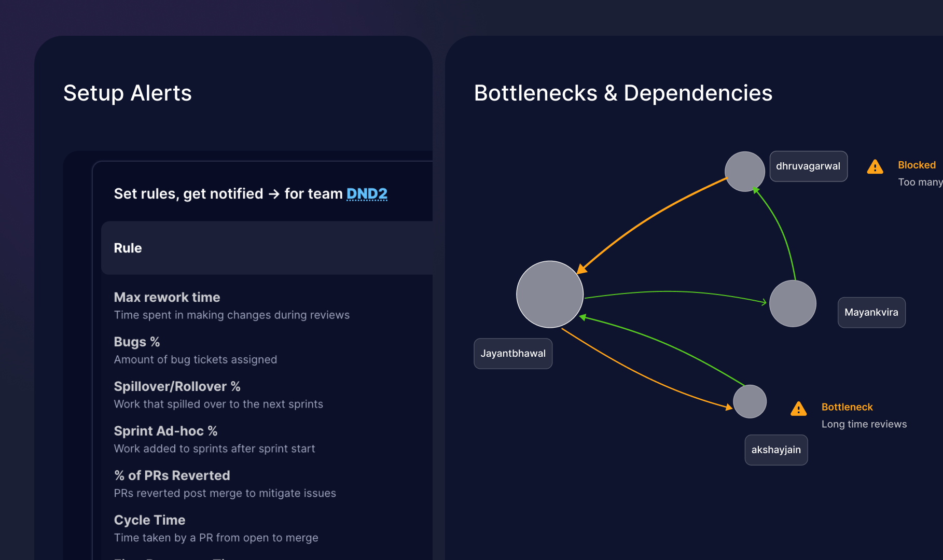Click the Long time reviews text
This screenshot has height=560, width=943.
click(x=864, y=424)
